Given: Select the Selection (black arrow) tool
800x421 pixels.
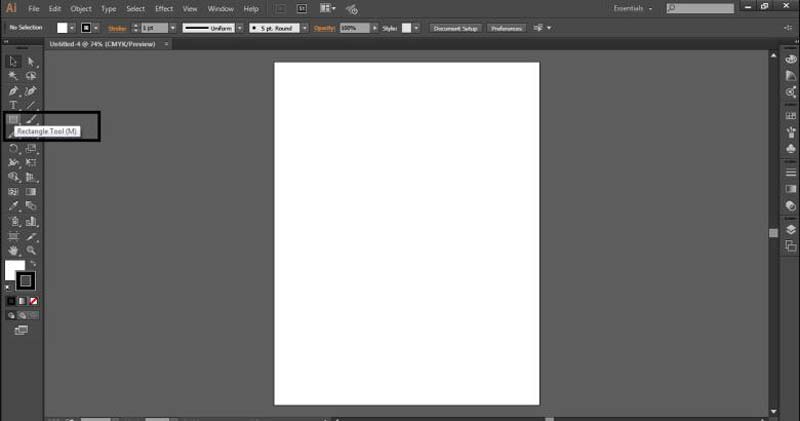Looking at the screenshot, I should tap(14, 62).
